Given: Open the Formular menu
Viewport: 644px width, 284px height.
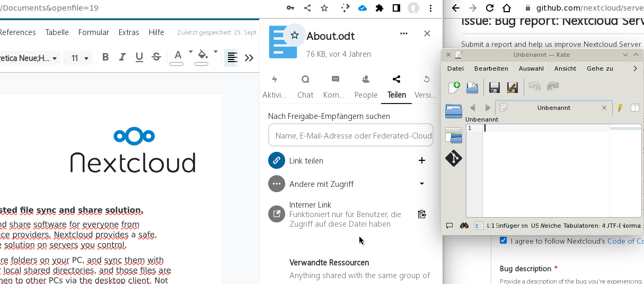Looking at the screenshot, I should pos(94,32).
